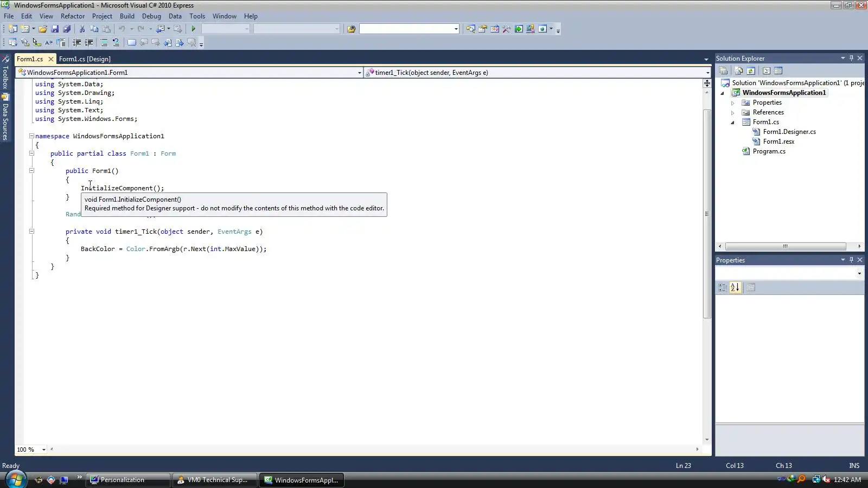Viewport: 868px width, 488px height.
Task: Open the zoom level 100 % dropdown
Action: click(x=44, y=450)
